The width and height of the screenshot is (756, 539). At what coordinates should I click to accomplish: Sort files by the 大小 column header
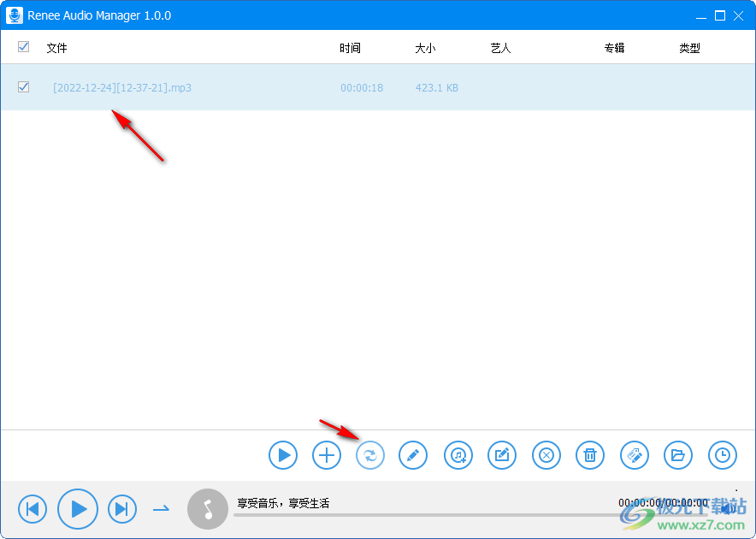(425, 48)
